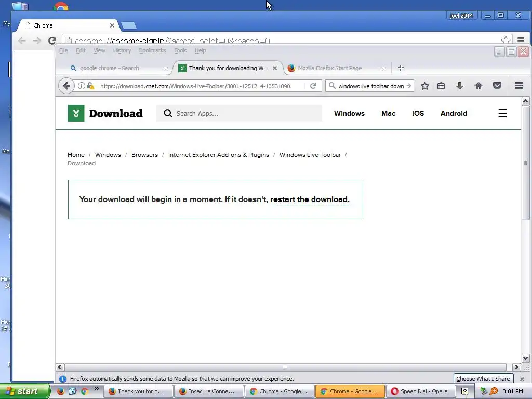Open the iOS category link
Image resolution: width=532 pixels, height=399 pixels.
click(418, 113)
